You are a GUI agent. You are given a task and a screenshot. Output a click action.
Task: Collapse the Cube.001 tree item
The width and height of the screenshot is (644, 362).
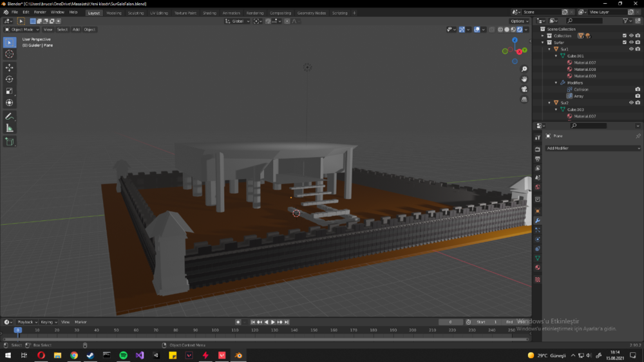(556, 56)
